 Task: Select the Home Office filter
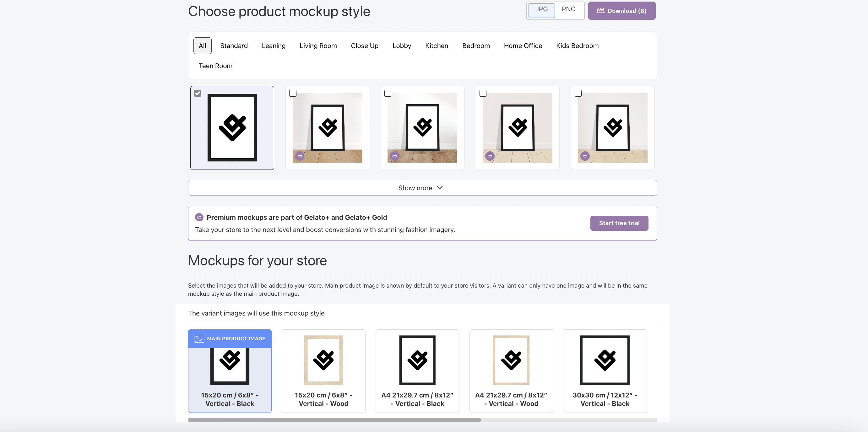click(523, 46)
